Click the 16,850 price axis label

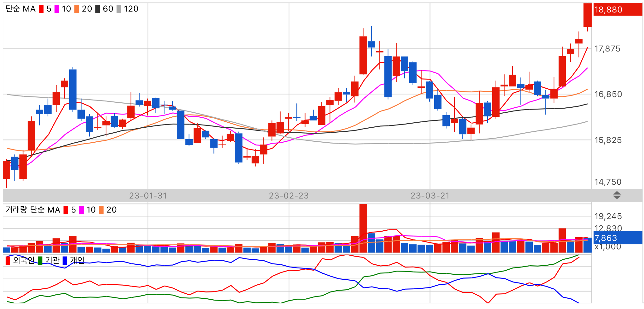pyautogui.click(x=608, y=94)
